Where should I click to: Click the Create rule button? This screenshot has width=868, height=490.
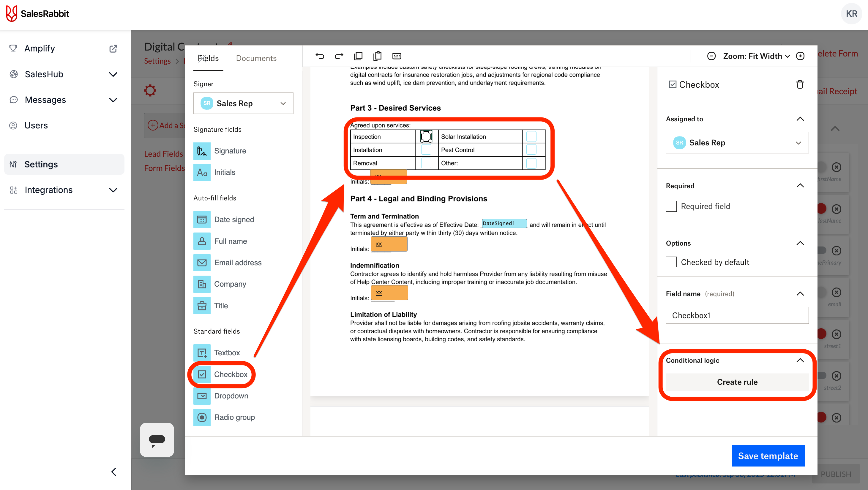pyautogui.click(x=737, y=382)
